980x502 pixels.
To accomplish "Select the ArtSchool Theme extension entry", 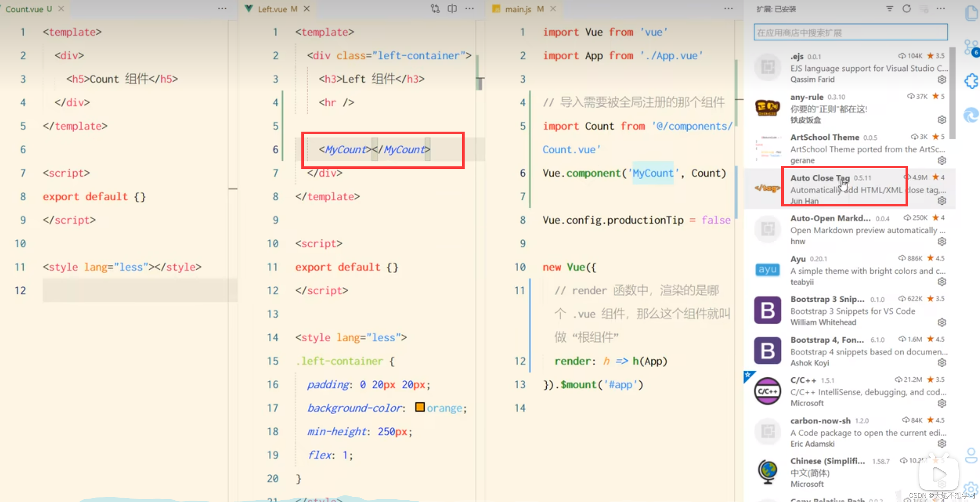I will (x=850, y=148).
